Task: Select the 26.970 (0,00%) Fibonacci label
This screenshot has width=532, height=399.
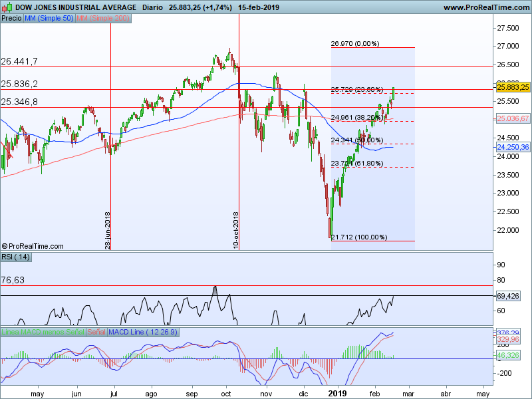Action: click(355, 43)
